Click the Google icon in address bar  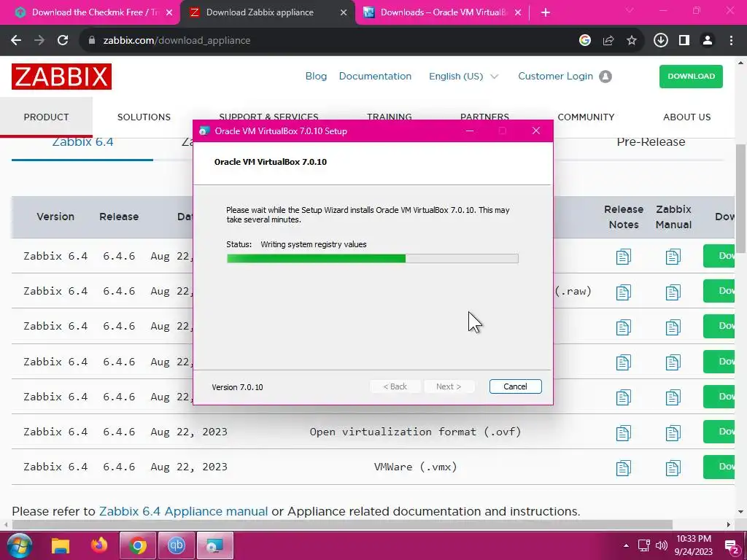pyautogui.click(x=584, y=41)
